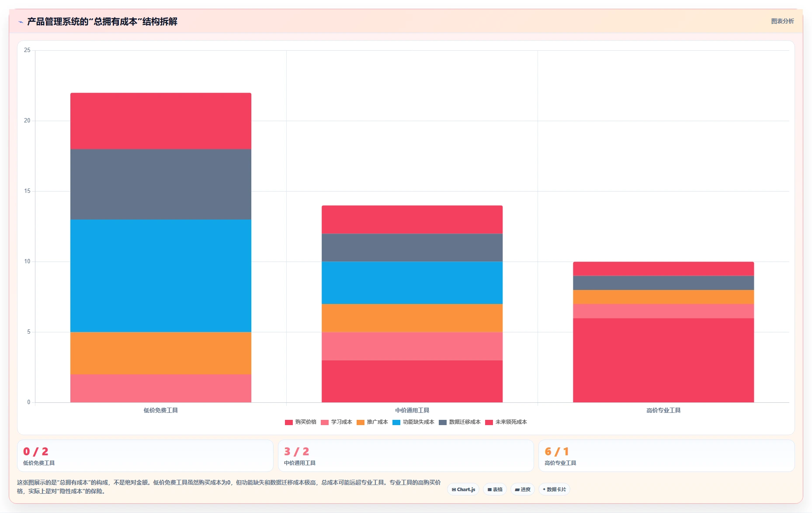Select top red 未来锁死成本 segment of 中价通用工具 bar
The height and width of the screenshot is (513, 812).
412,220
